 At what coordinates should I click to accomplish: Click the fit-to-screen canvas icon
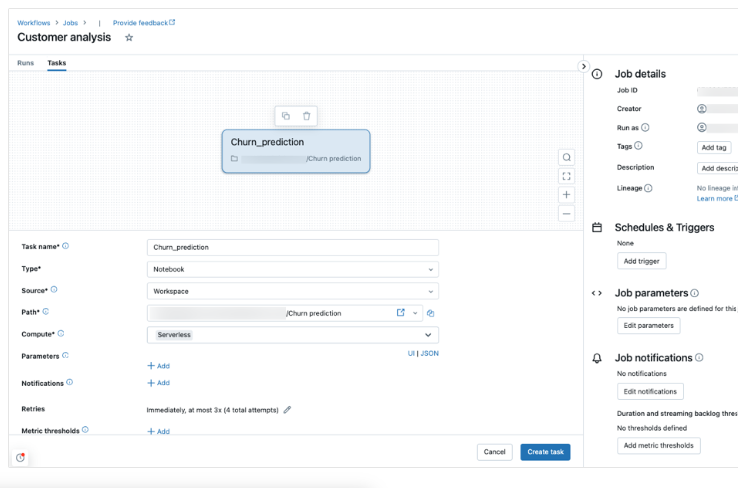567,176
